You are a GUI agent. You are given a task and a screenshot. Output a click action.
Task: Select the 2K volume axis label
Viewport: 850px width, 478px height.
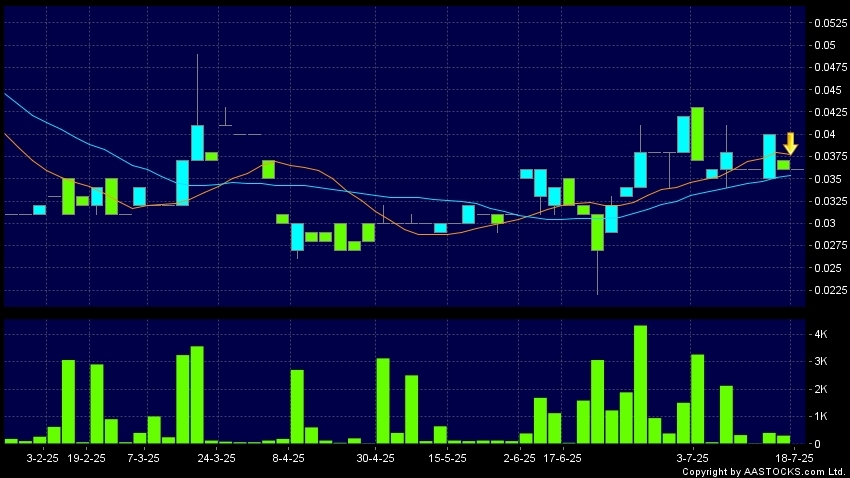coord(821,389)
